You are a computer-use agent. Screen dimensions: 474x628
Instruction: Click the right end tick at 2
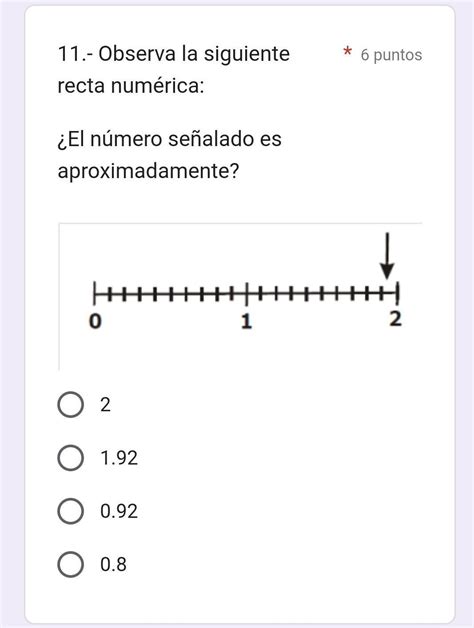(x=397, y=293)
